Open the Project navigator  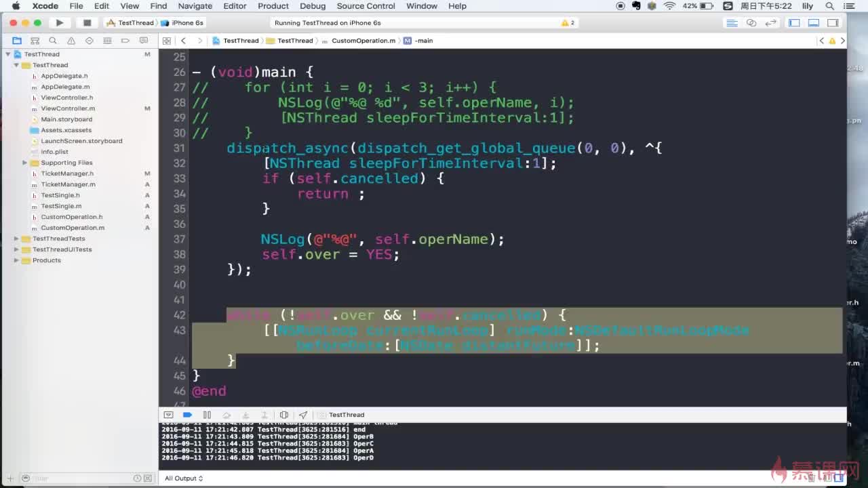[17, 41]
